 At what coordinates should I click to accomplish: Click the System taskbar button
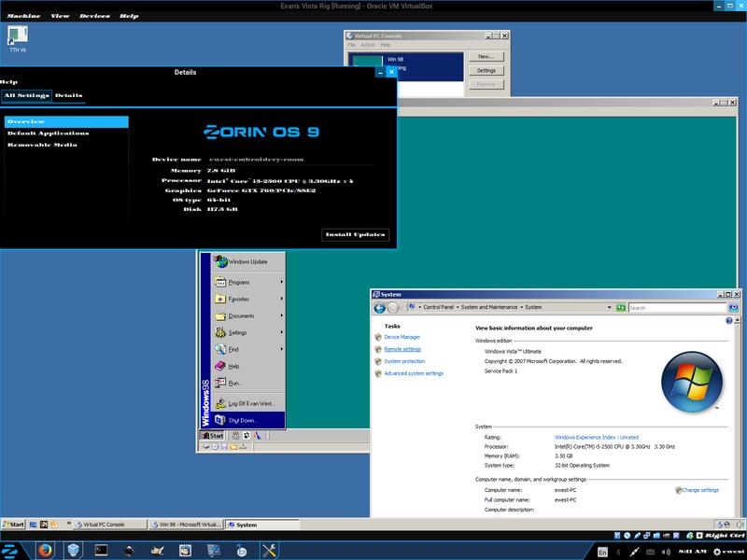tap(261, 525)
